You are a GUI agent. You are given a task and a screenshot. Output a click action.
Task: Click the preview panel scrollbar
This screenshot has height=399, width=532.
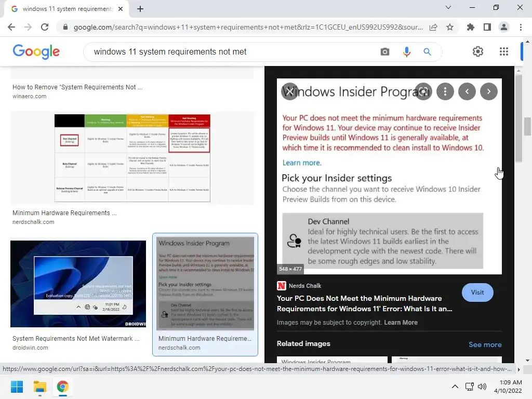point(518,119)
